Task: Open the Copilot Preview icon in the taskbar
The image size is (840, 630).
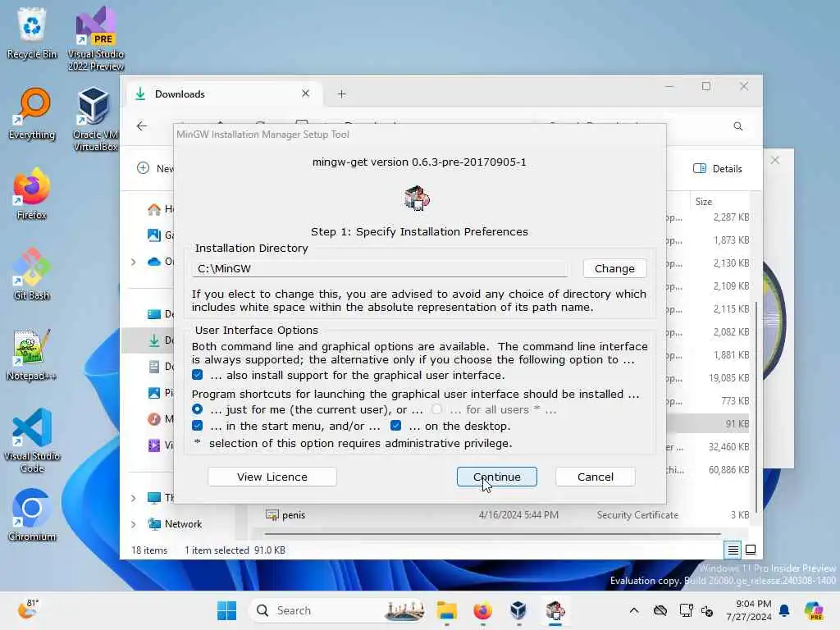Action: 814,610
